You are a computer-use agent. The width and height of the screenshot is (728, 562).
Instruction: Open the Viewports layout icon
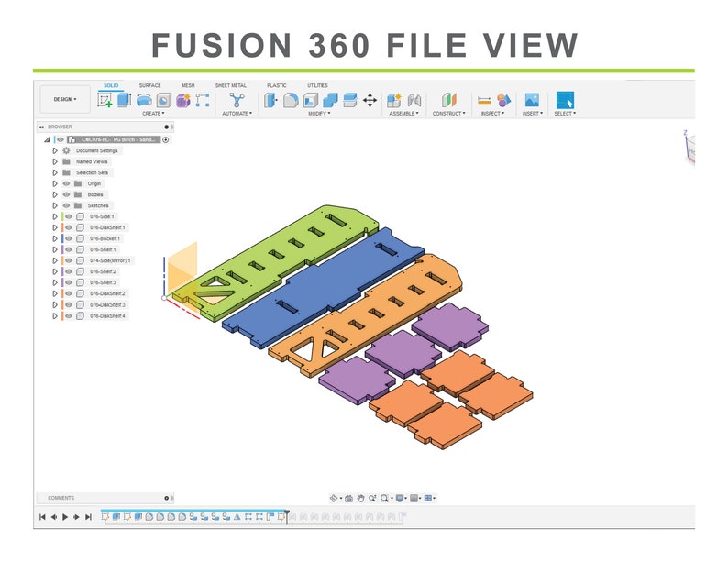428,498
